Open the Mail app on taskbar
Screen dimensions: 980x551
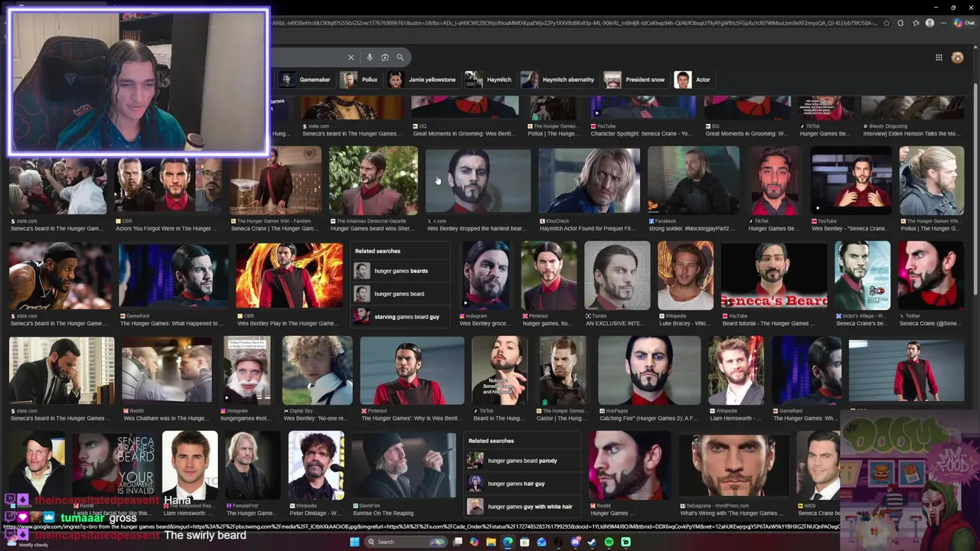(541, 542)
